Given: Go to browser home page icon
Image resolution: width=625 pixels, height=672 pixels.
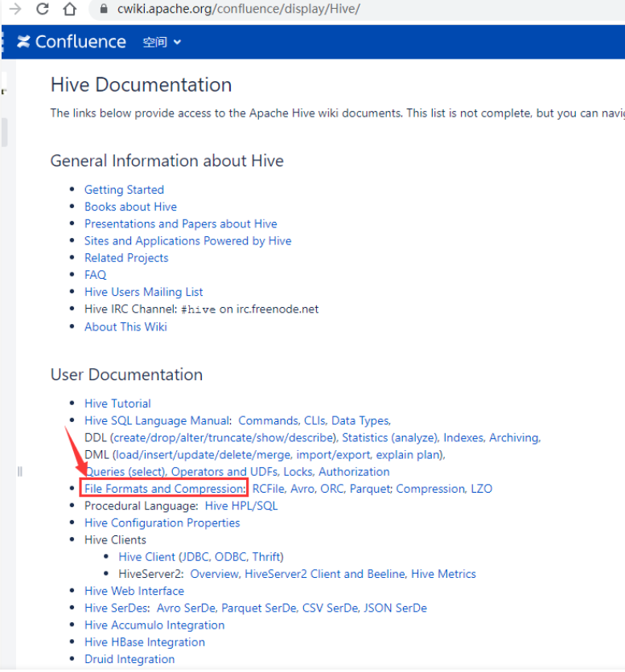Looking at the screenshot, I should [x=69, y=9].
